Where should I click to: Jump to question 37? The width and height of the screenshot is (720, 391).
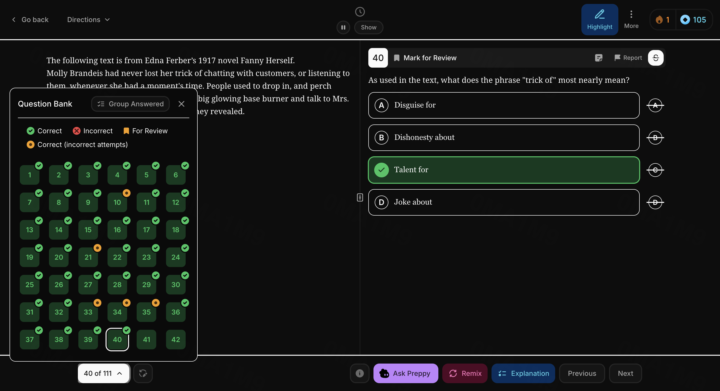point(30,340)
